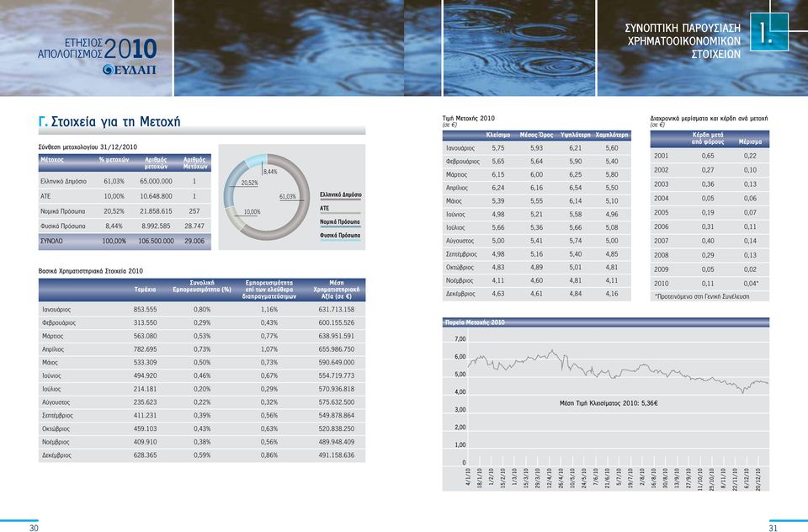808x532 pixels.
Task: Click the caption "Σύνθεση μετοχολογίου 31/12/2010"
Action: click(x=88, y=147)
